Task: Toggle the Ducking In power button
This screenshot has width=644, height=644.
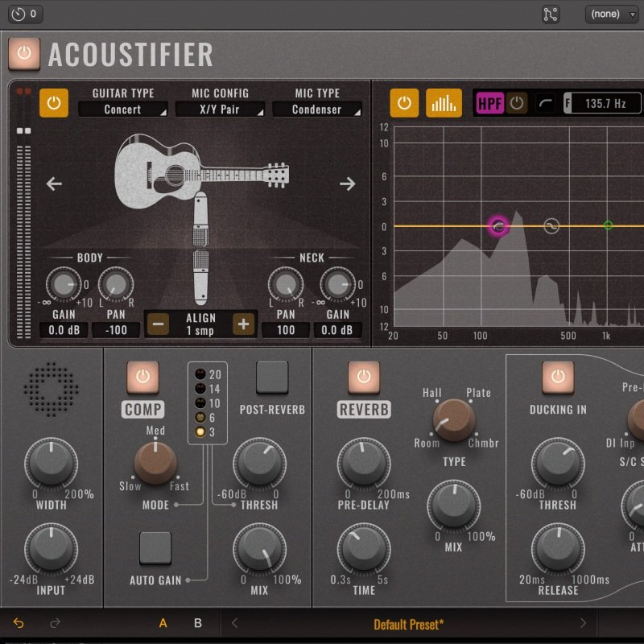Action: (558, 377)
